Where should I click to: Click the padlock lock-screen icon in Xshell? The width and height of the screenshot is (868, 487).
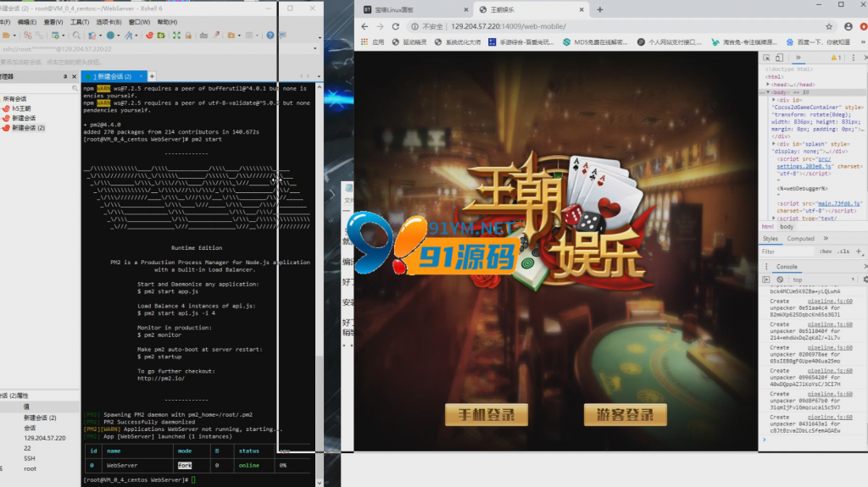[x=188, y=36]
